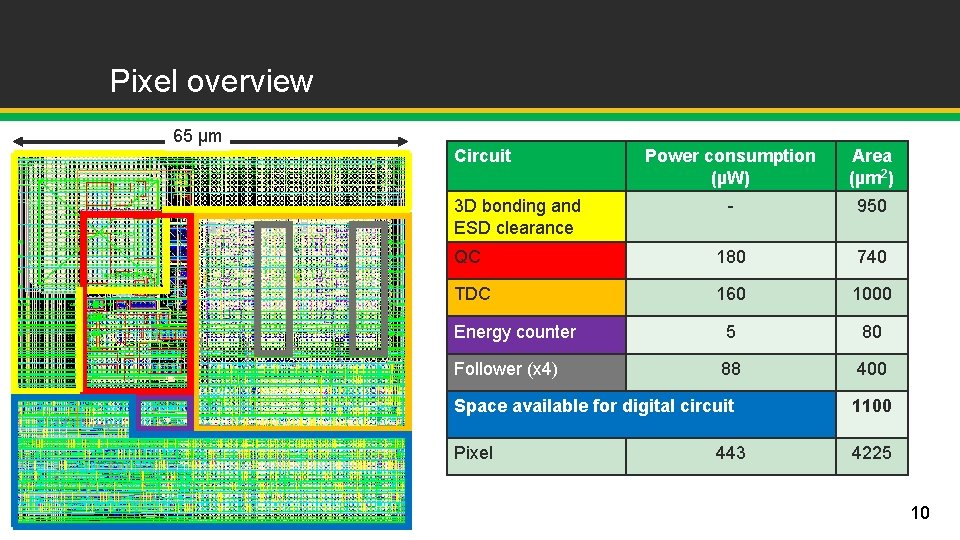
Task: Click the 'Power consumption (µW)' column header
Action: (x=730, y=167)
